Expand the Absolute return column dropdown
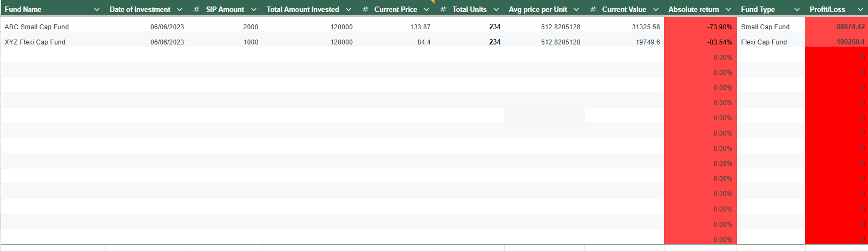The width and height of the screenshot is (868, 251). point(728,9)
